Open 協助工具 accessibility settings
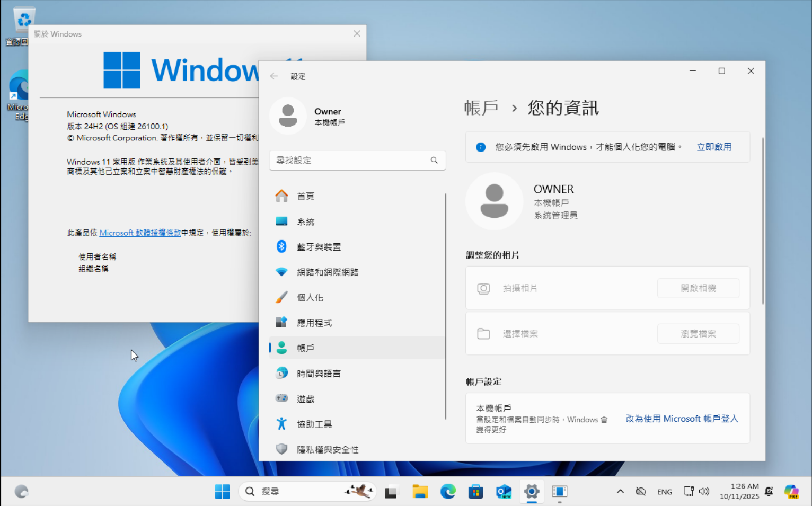 314,424
